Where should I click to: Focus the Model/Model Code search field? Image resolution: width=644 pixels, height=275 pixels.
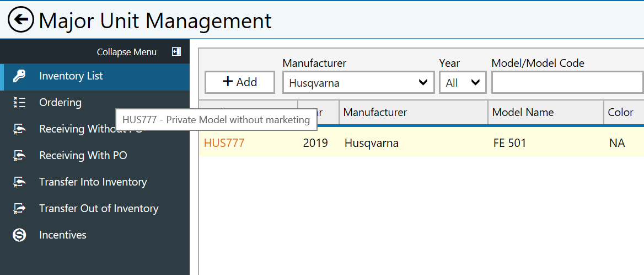click(567, 83)
